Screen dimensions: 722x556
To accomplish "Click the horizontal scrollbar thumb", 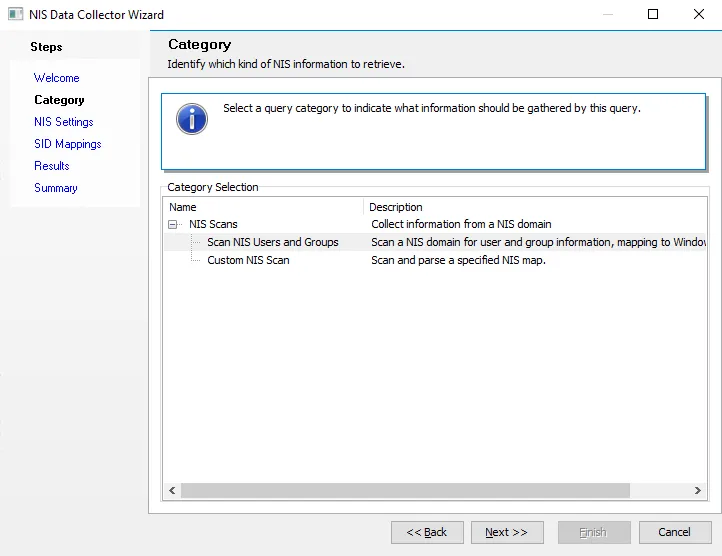I will (x=405, y=491).
